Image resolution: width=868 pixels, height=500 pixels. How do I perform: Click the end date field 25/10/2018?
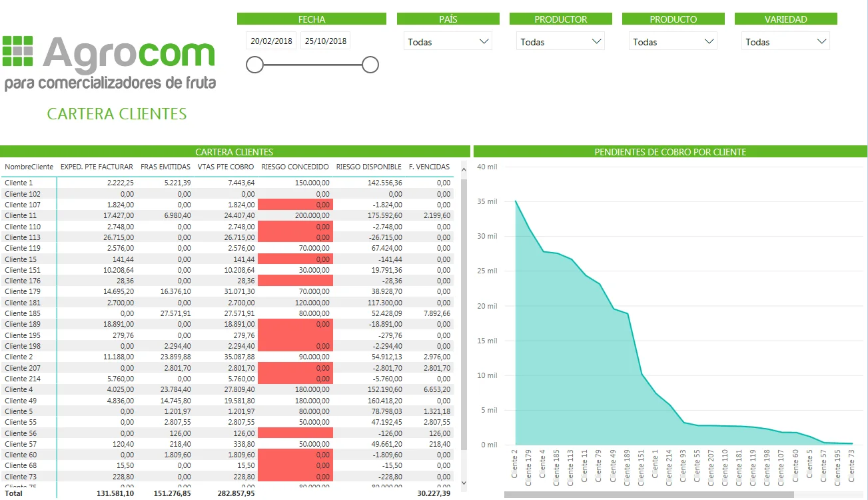click(326, 41)
